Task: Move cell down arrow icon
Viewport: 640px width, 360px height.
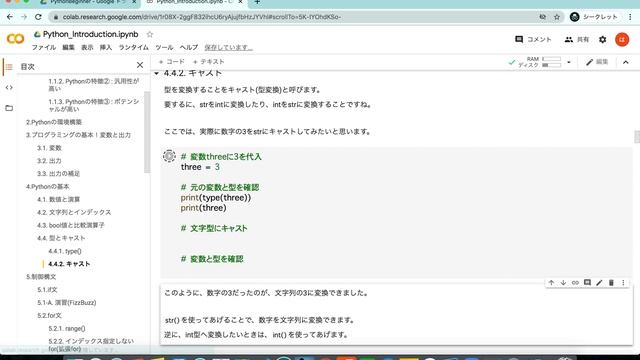Action: pyautogui.click(x=563, y=282)
